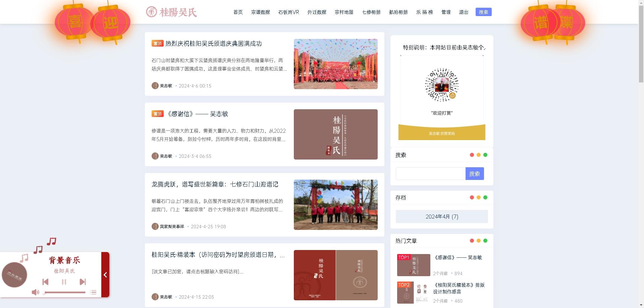Click the WeChat reward QR code
Image resolution: width=644 pixels, height=308 pixels.
tap(442, 85)
